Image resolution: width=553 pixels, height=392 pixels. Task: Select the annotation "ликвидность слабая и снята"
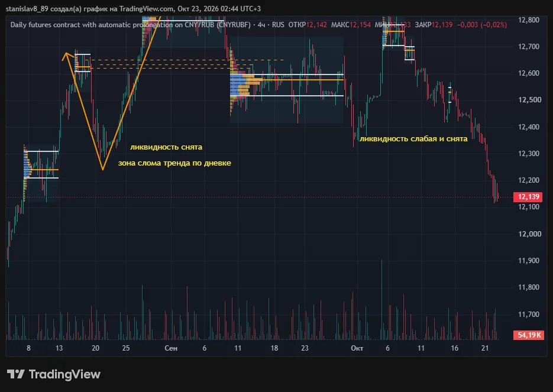pyautogui.click(x=413, y=139)
